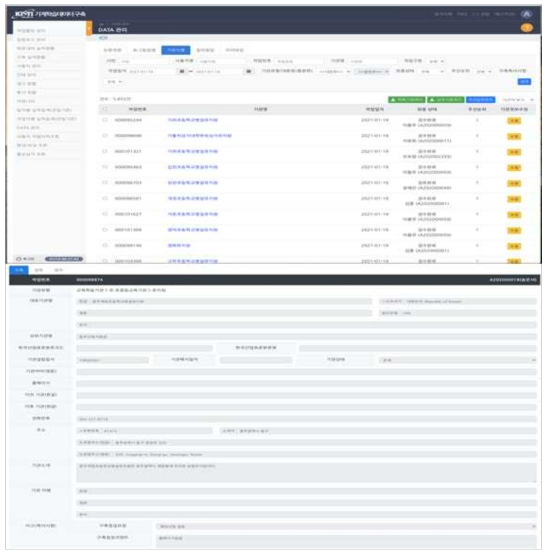Check the checkbox for row 000101388
The height and width of the screenshot is (555, 551).
click(x=105, y=230)
